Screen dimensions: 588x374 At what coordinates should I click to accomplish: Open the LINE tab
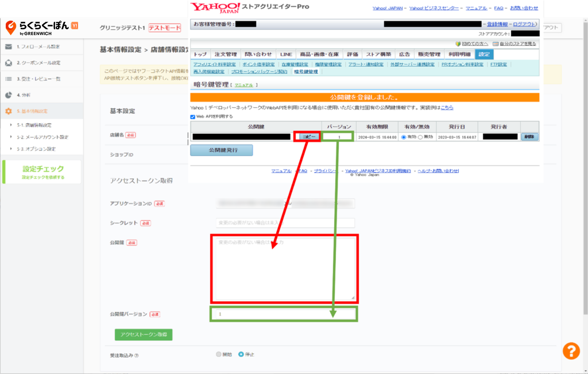pos(286,54)
